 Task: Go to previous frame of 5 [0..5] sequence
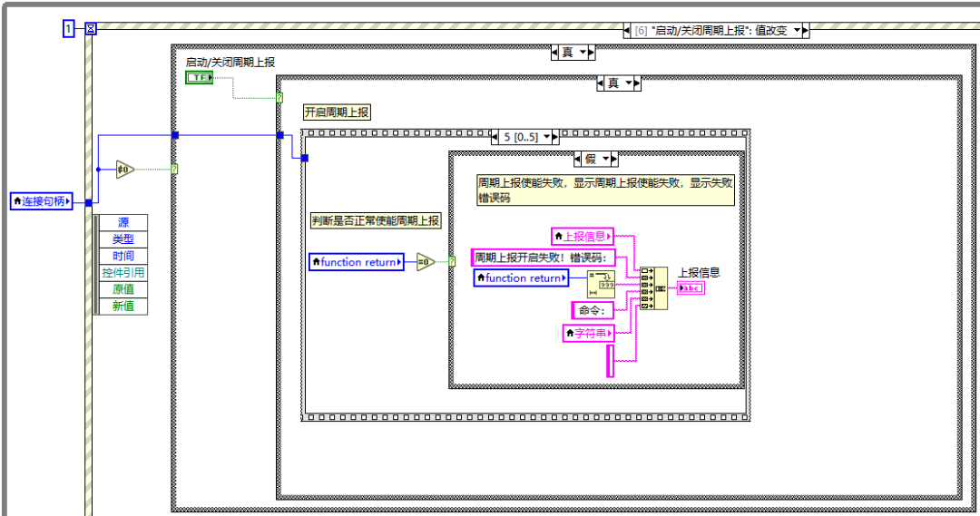tap(495, 137)
